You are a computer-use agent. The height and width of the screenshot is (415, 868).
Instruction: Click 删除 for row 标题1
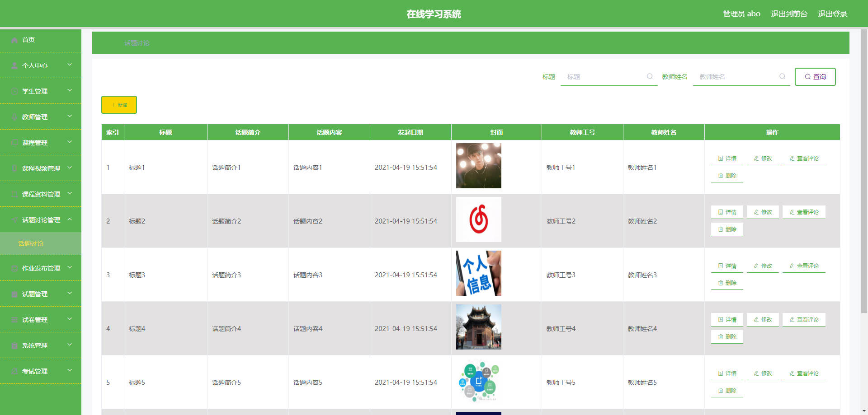[727, 176]
